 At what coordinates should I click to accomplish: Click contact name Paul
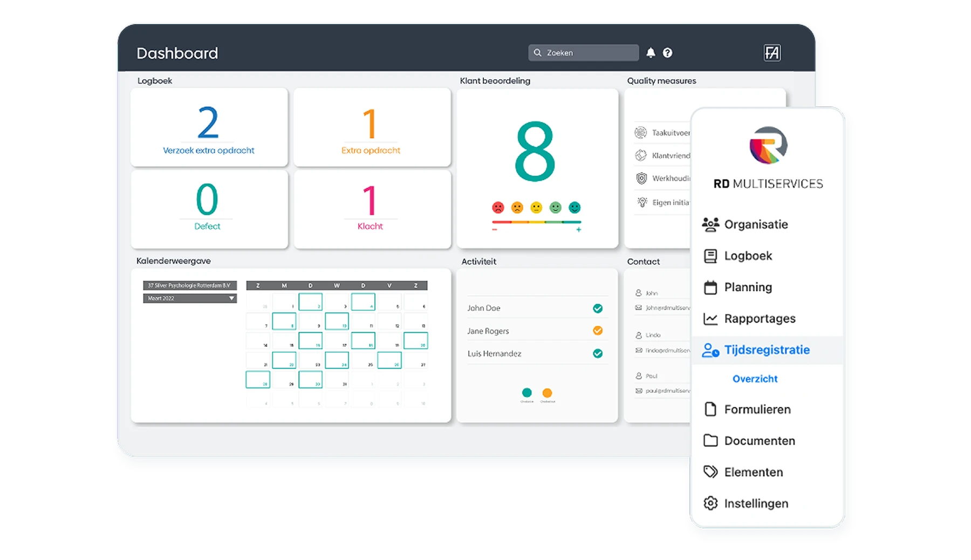click(x=652, y=376)
